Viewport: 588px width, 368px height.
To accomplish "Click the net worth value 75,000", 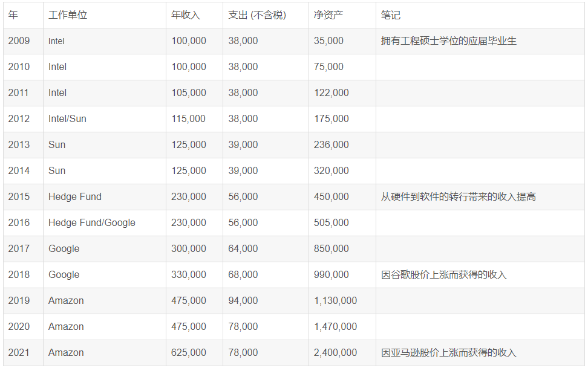I will (x=328, y=66).
